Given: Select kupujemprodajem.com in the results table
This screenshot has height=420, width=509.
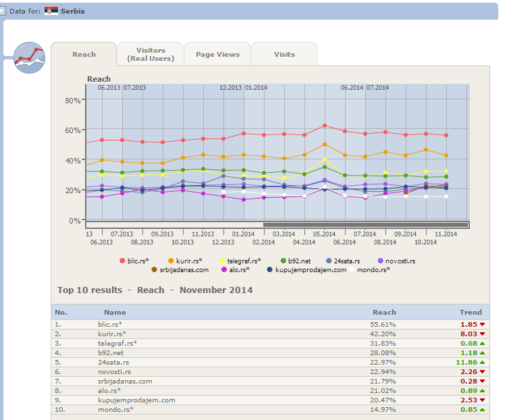Looking at the screenshot, I should coord(136,400).
